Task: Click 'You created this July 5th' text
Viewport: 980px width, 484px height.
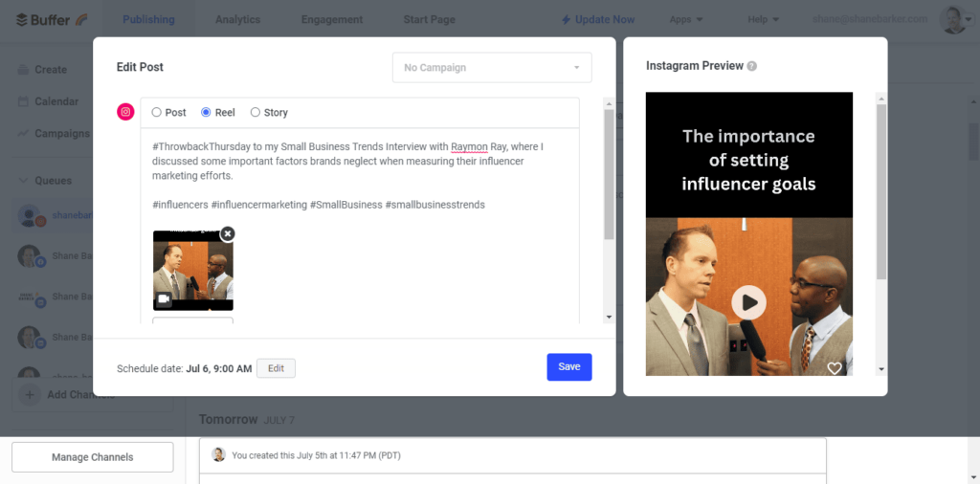Action: [316, 455]
